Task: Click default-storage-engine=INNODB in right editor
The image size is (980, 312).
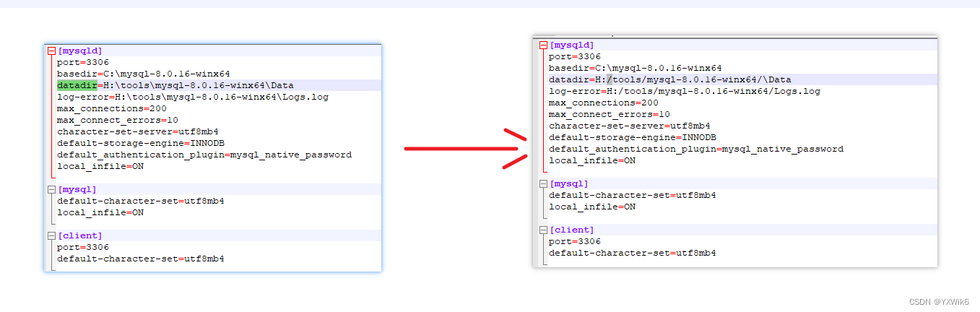Action: pyautogui.click(x=633, y=137)
